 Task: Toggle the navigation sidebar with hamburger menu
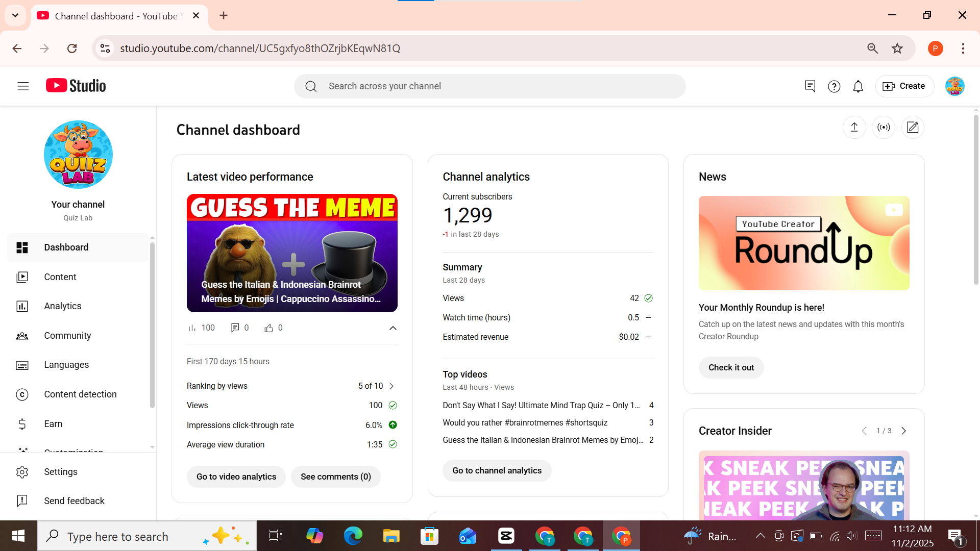click(22, 86)
